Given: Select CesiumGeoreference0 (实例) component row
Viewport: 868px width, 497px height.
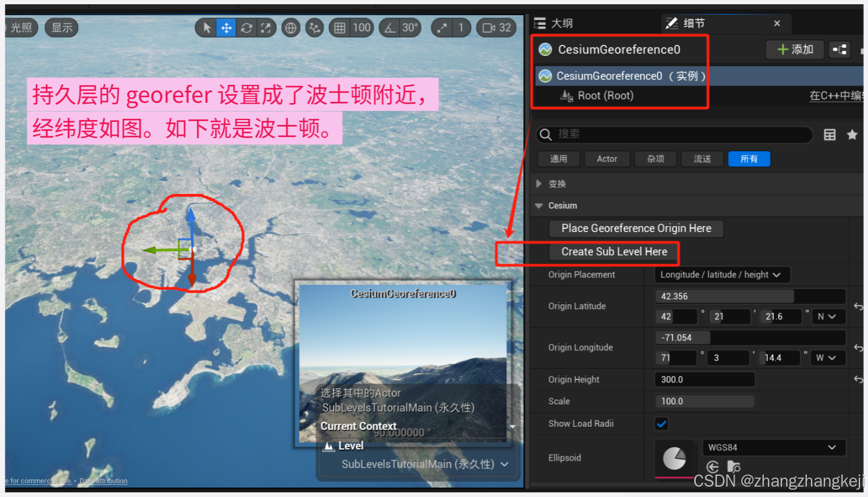Looking at the screenshot, I should click(700, 76).
